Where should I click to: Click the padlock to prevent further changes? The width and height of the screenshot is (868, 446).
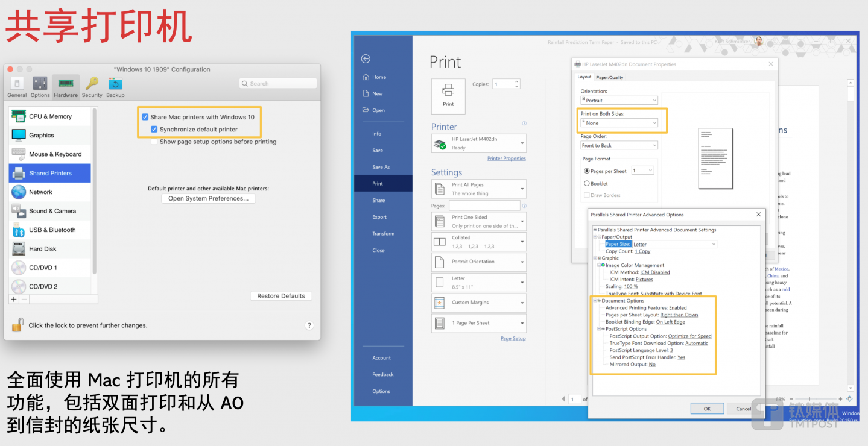point(17,325)
